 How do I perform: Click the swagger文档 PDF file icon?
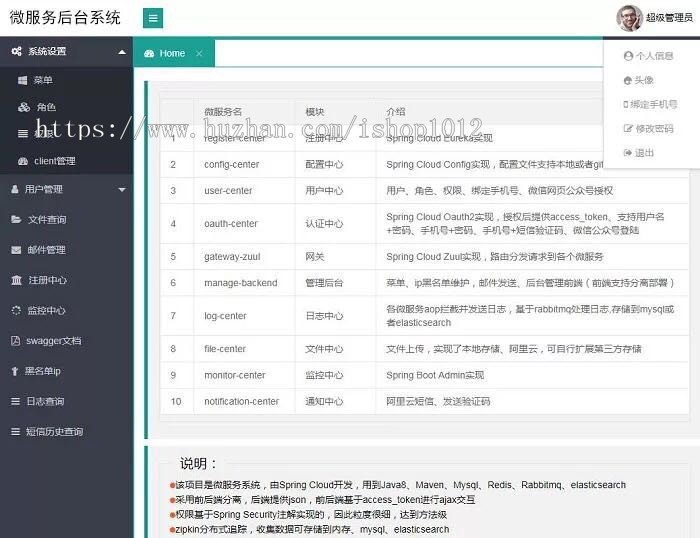16,341
